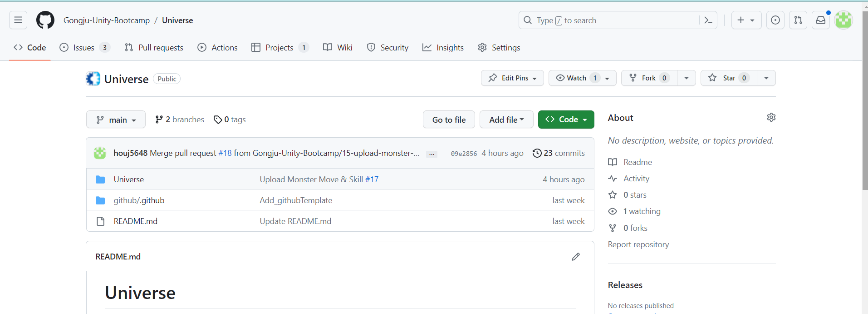Open pull request #18 link
Image resolution: width=868 pixels, height=314 pixels.
pos(225,153)
